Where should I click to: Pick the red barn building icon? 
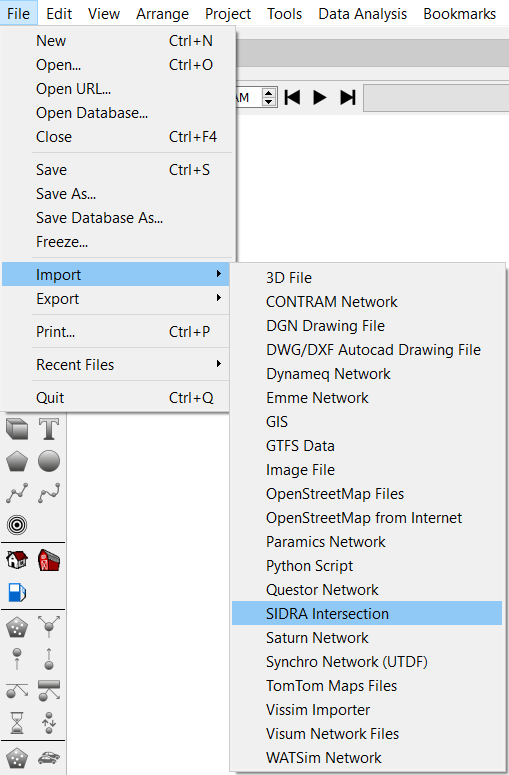49,560
